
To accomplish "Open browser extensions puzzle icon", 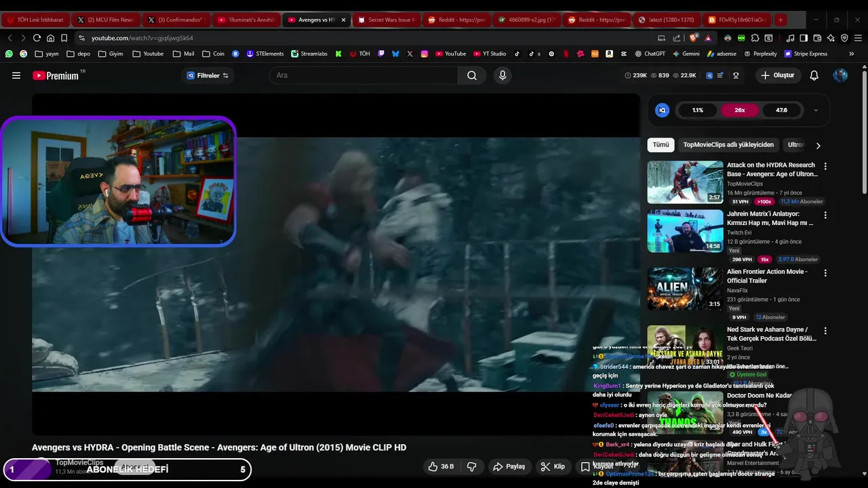I will point(755,38).
